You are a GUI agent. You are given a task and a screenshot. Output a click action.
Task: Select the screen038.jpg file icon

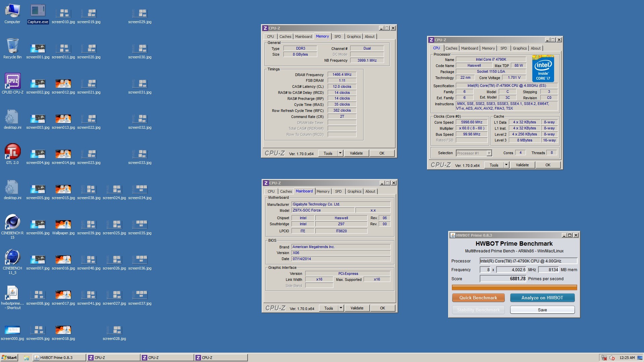pyautogui.click(x=89, y=192)
